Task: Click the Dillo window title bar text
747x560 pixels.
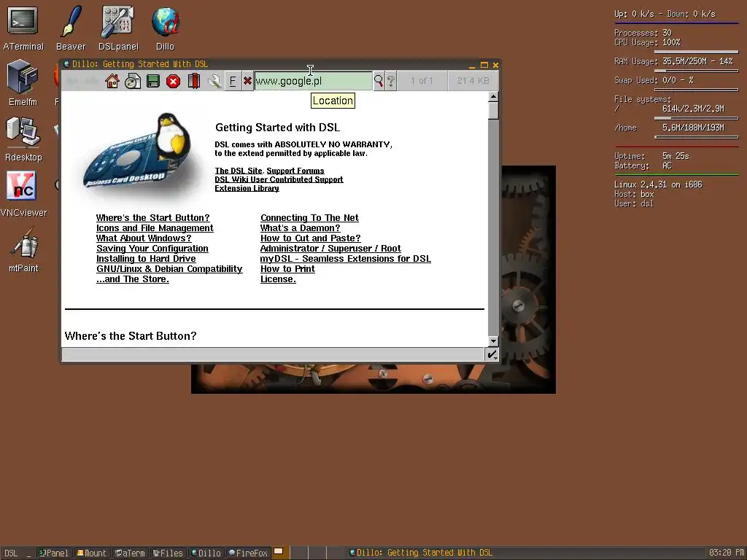Action: 140,64
